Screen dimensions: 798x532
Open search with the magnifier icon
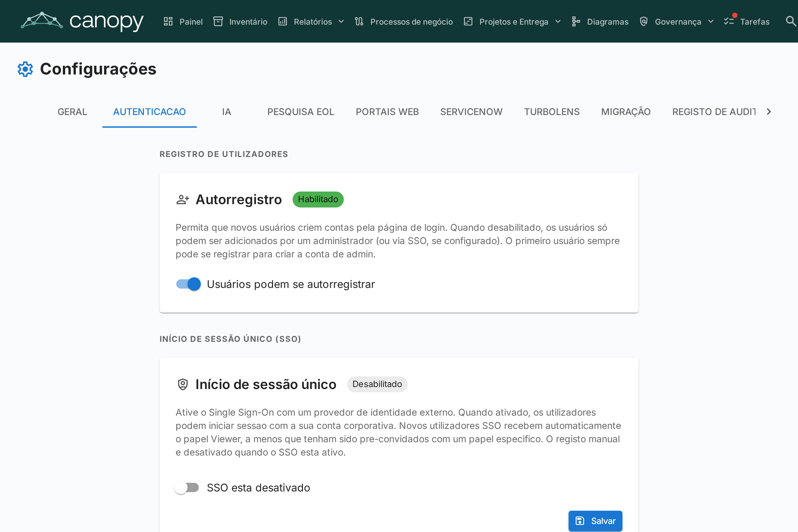[x=791, y=21]
